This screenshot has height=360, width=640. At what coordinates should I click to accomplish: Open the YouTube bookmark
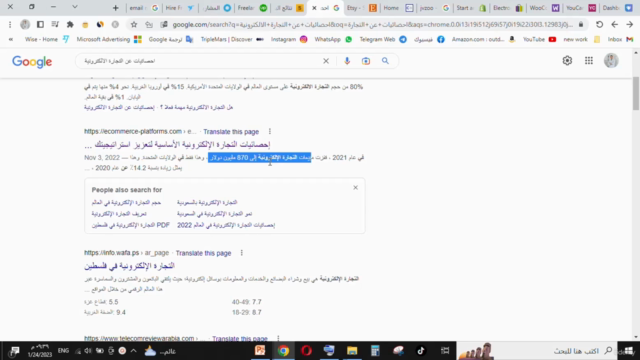[x=540, y=39]
